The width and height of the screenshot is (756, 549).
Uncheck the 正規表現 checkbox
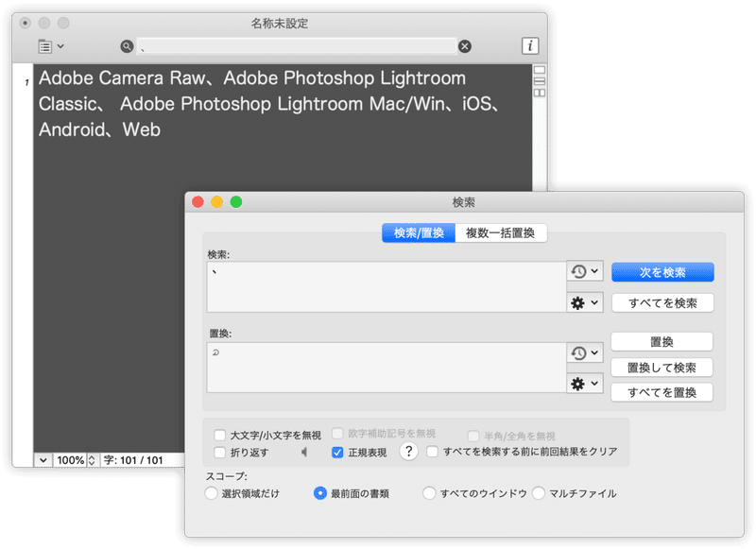coord(337,453)
